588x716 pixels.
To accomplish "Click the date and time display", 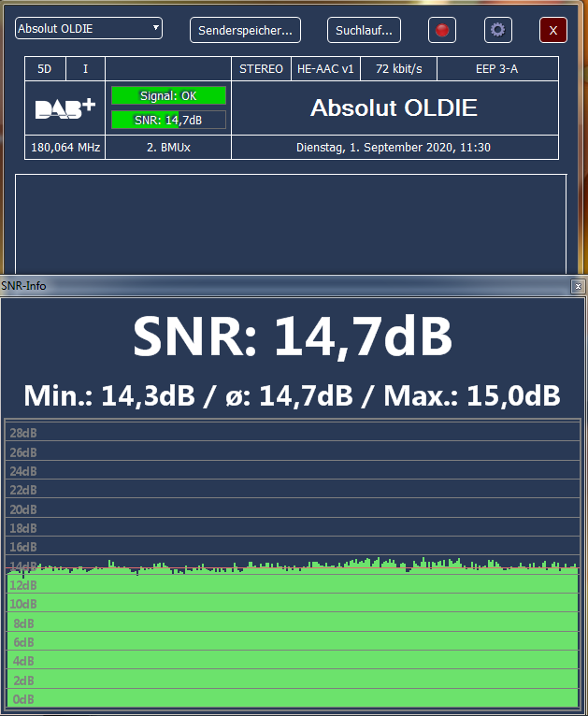I will click(x=394, y=148).
